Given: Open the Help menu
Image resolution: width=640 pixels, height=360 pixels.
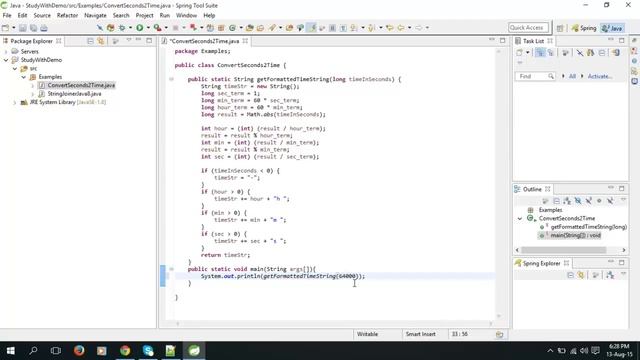Looking at the screenshot, I should pyautogui.click(x=209, y=16).
